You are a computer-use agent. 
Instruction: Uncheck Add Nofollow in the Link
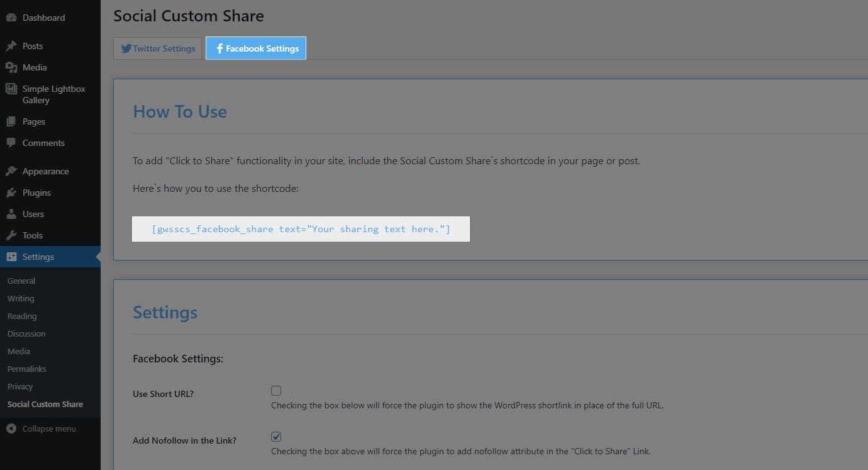coord(276,437)
